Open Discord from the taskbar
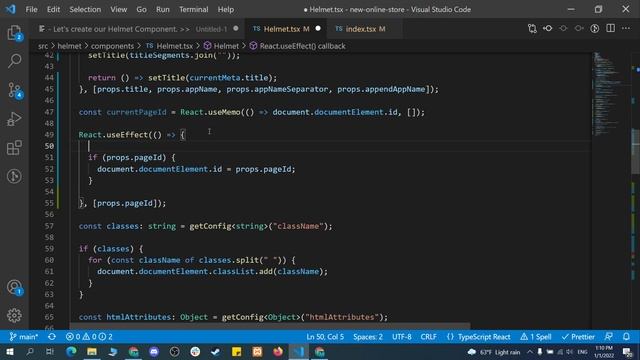640x360 pixels. pyautogui.click(x=154, y=351)
